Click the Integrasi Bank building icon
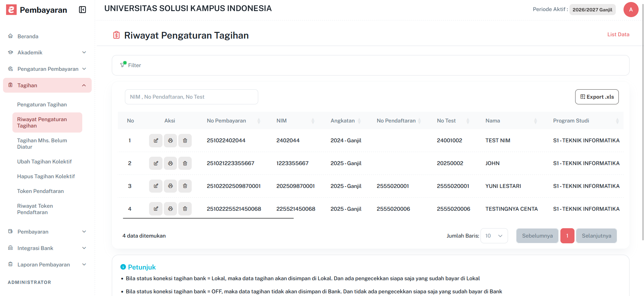Screen dimensions: 644x296 (10, 248)
